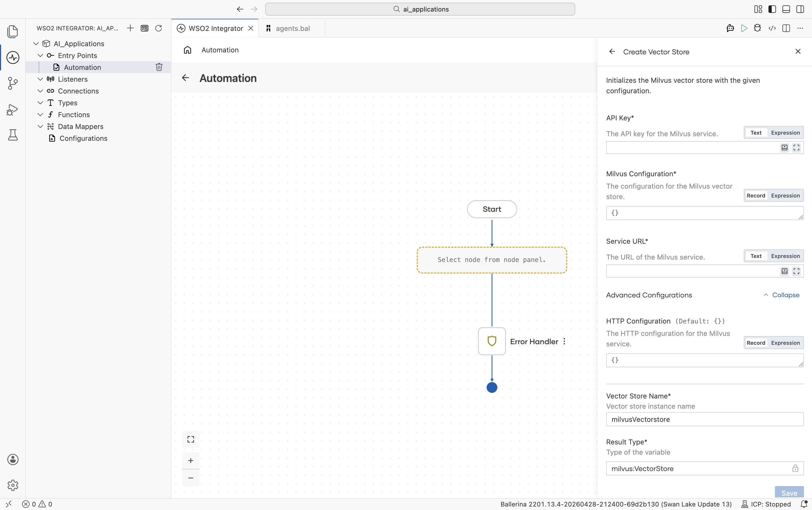Viewport: 812px width, 510px height.
Task: Click the Save button
Action: coord(789,493)
